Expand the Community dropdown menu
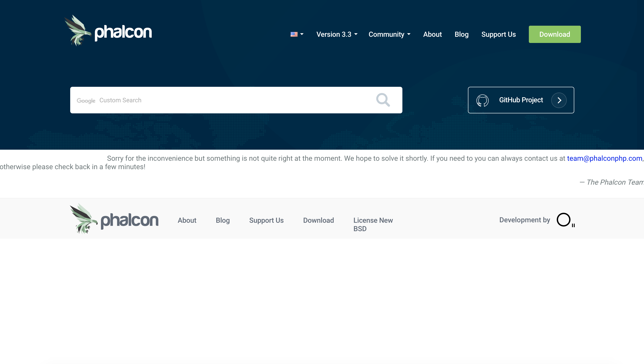Image resolution: width=644 pixels, height=364 pixels. coord(389,34)
